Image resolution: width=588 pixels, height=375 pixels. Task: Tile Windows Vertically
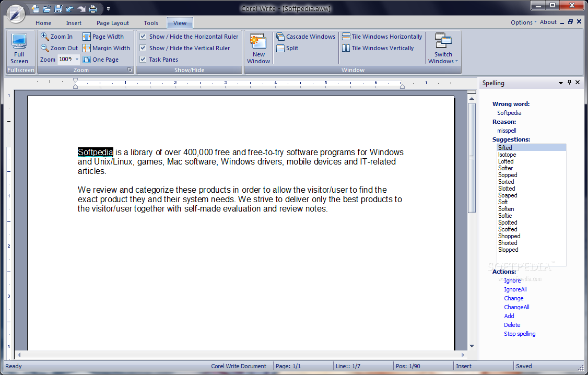click(x=378, y=48)
